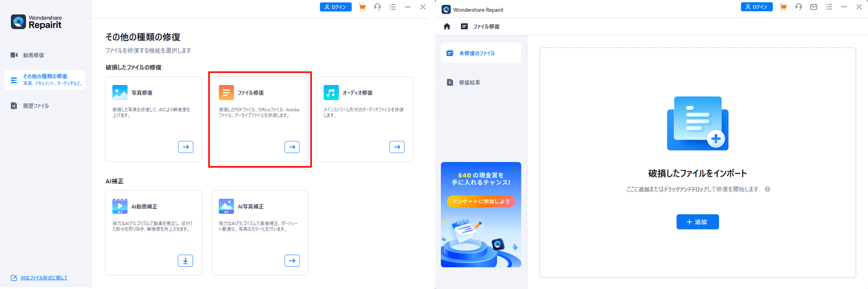Viewport: 868px width, 289px height.
Task: Select the オーディオ修復 card title
Action: point(357,92)
